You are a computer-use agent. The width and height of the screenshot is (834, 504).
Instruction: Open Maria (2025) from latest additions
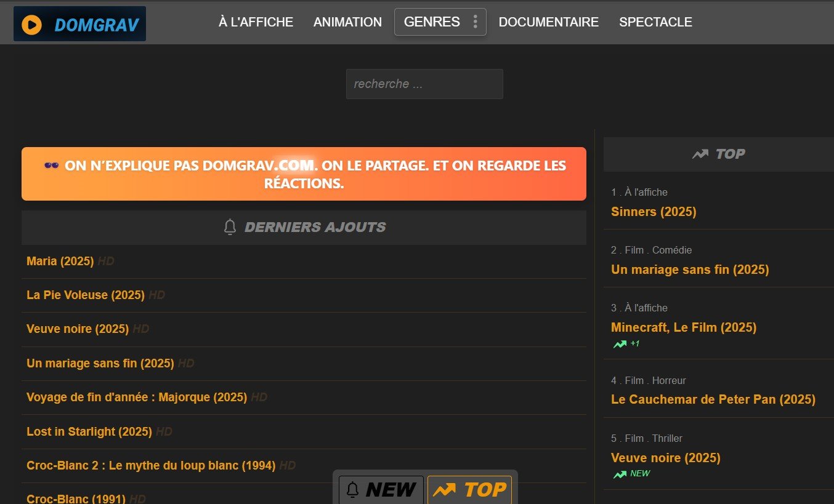tap(60, 262)
